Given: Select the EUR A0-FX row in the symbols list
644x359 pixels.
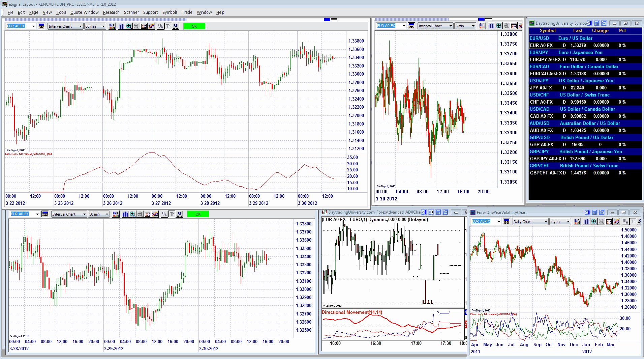Looking at the screenshot, I should pos(585,45).
